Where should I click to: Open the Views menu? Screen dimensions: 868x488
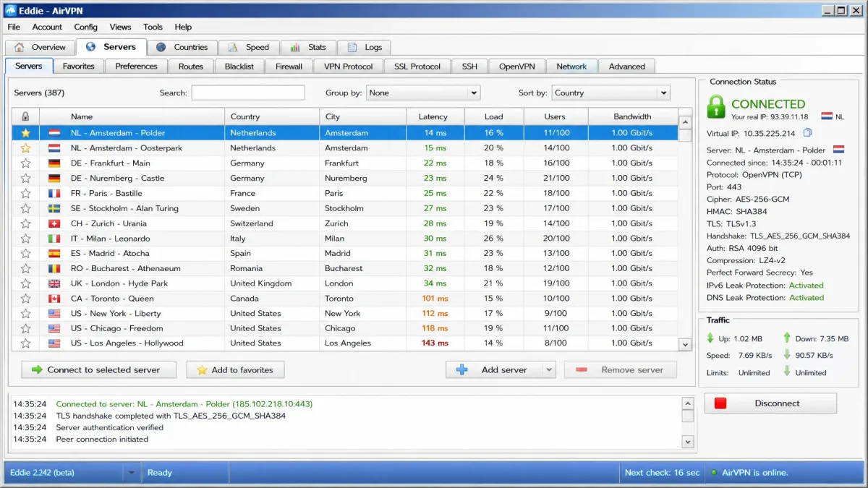[120, 27]
